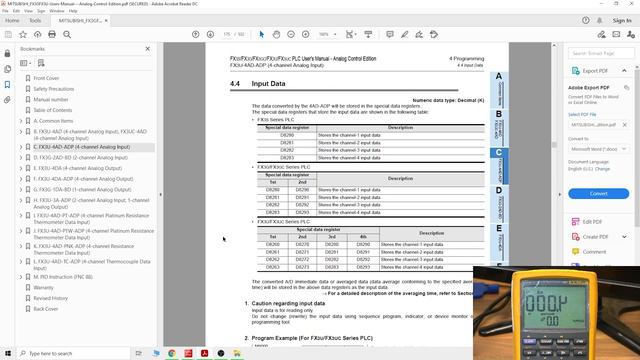Zoom in with plus icon

point(305,35)
